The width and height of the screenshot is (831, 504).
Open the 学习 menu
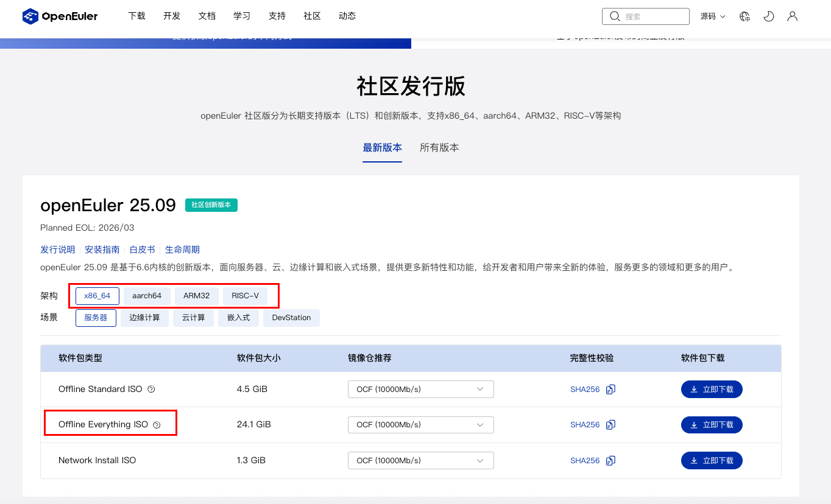[x=242, y=16]
